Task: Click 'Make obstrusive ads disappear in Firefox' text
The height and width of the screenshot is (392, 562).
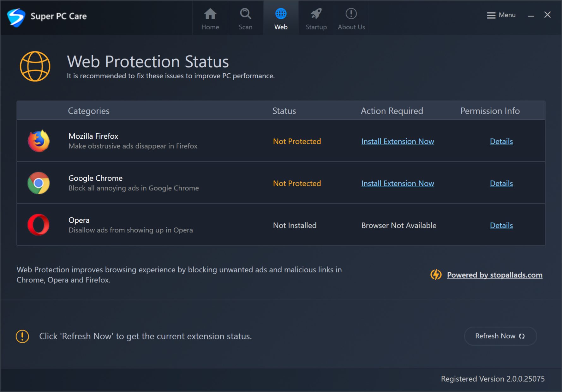Action: pyautogui.click(x=133, y=146)
